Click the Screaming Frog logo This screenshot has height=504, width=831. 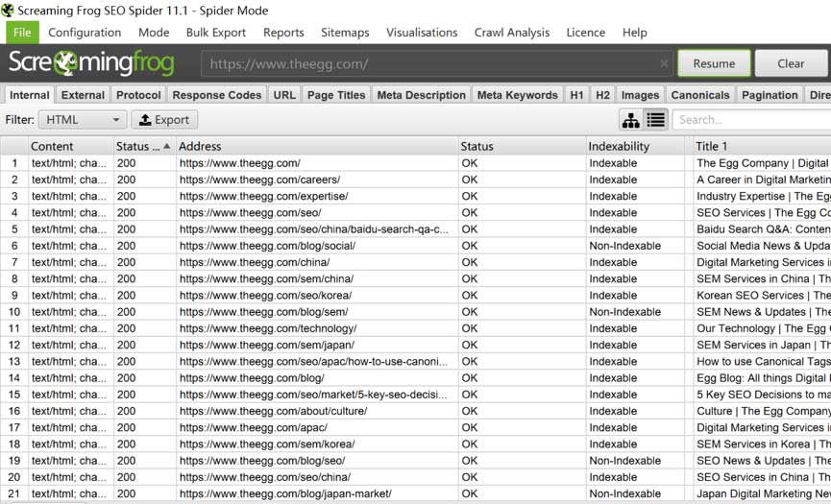(91, 63)
